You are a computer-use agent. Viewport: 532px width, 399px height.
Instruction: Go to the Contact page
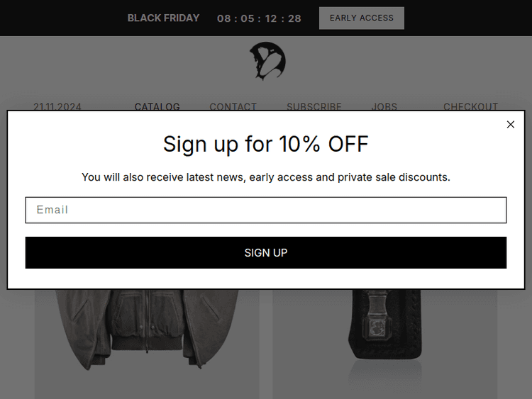coord(233,106)
